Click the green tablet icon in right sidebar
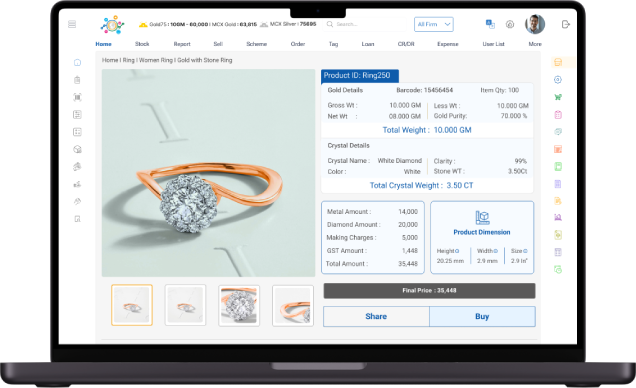 tap(558, 167)
